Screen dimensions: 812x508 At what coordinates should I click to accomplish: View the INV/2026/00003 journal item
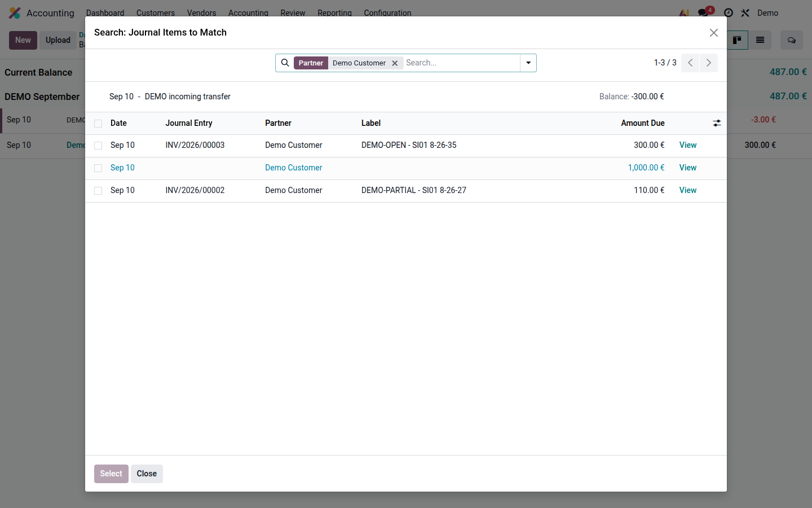click(688, 145)
